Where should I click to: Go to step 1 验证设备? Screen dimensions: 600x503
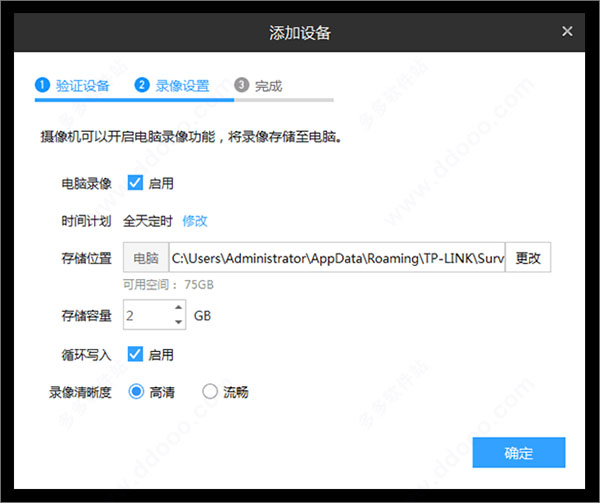tap(72, 85)
